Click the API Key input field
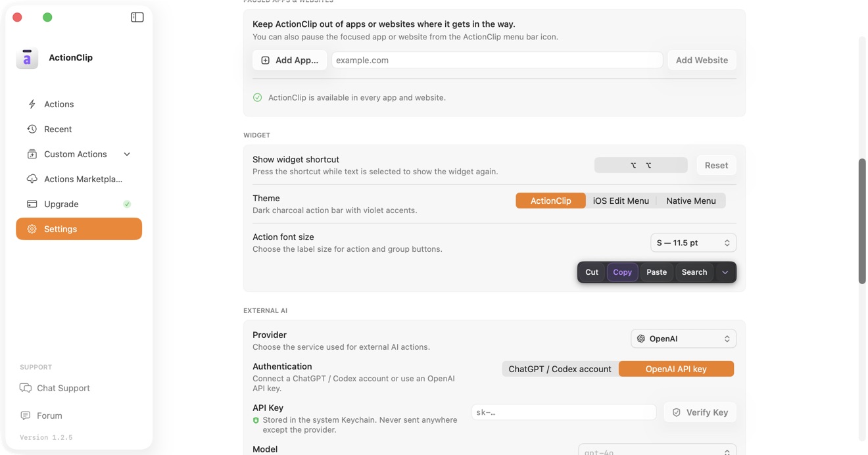This screenshot has height=455, width=868. point(564,413)
